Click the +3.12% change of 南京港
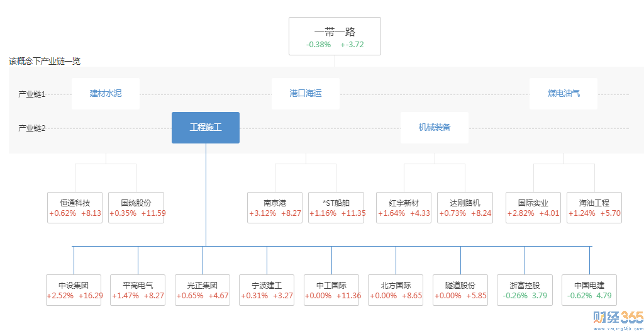 pos(262,213)
